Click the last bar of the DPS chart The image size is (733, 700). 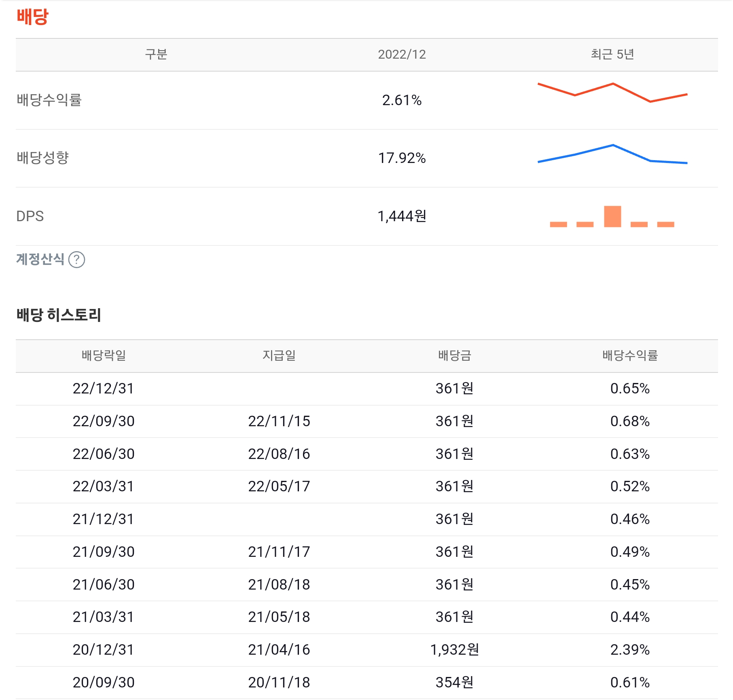[x=667, y=224]
